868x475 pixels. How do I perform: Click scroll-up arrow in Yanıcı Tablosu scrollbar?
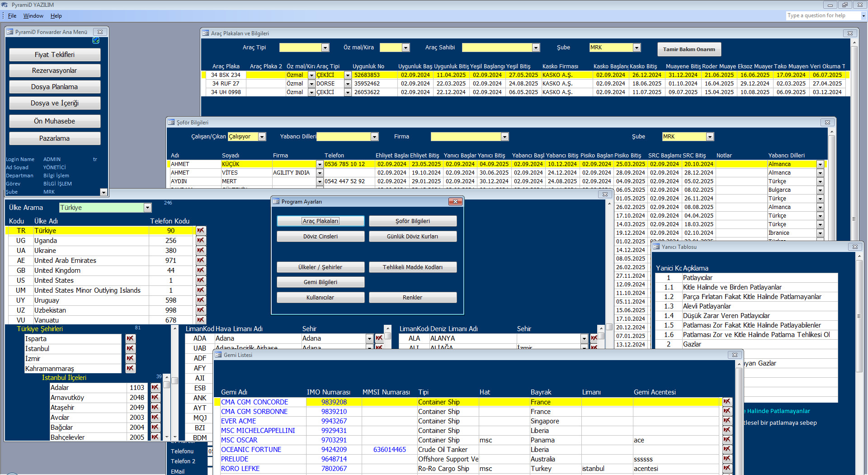click(x=859, y=257)
